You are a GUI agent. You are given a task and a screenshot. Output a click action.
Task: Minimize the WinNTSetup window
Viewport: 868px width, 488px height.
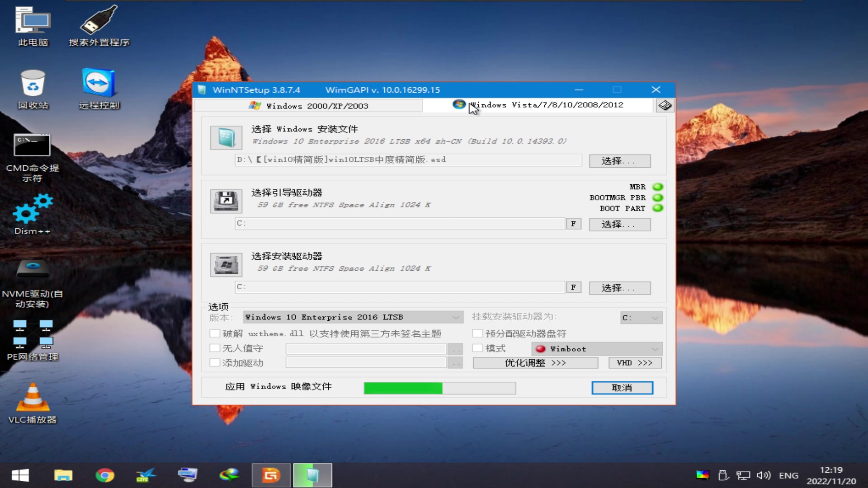[x=579, y=90]
